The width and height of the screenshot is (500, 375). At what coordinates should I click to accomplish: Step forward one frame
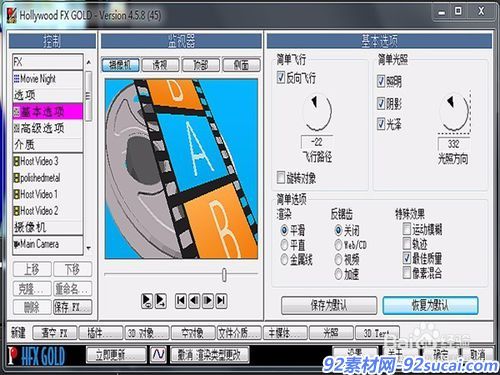208,300
